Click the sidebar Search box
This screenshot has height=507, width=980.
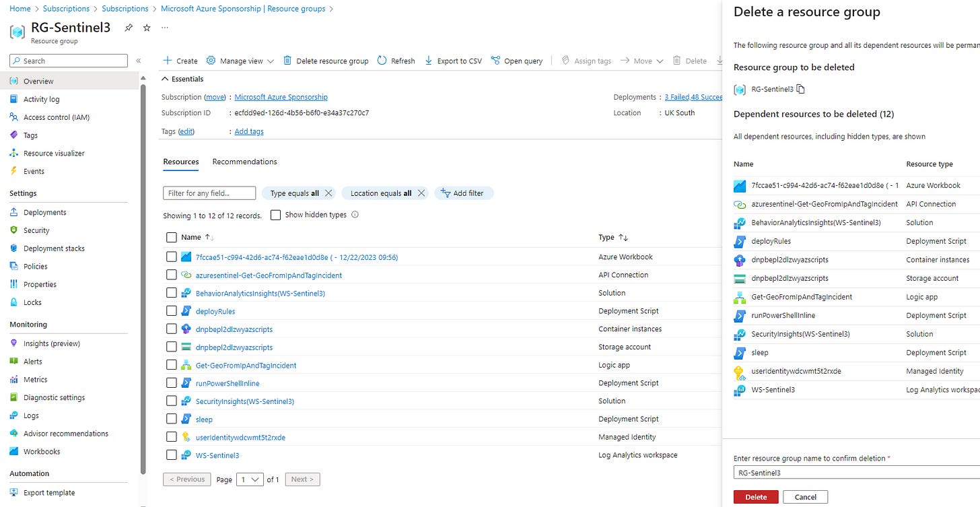69,61
